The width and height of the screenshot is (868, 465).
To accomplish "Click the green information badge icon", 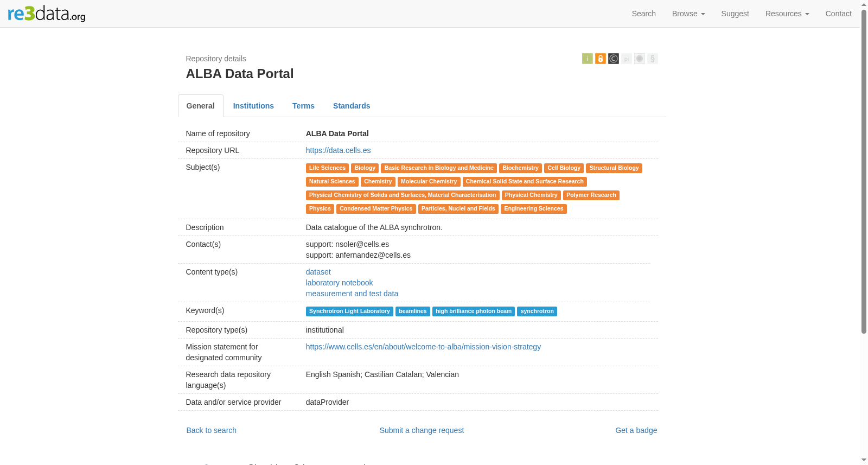I will click(x=588, y=59).
